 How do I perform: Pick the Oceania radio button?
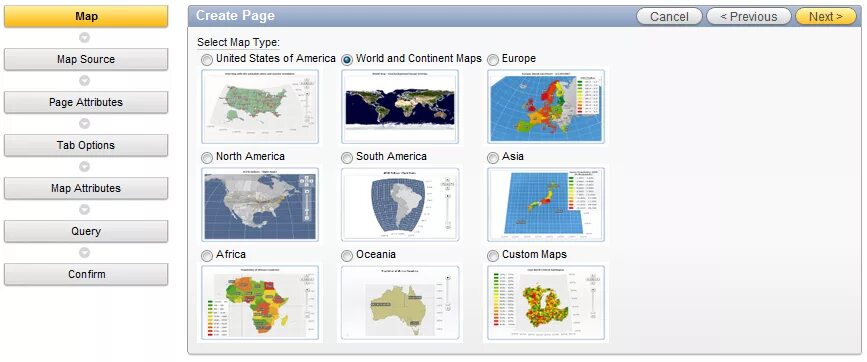pos(347,256)
